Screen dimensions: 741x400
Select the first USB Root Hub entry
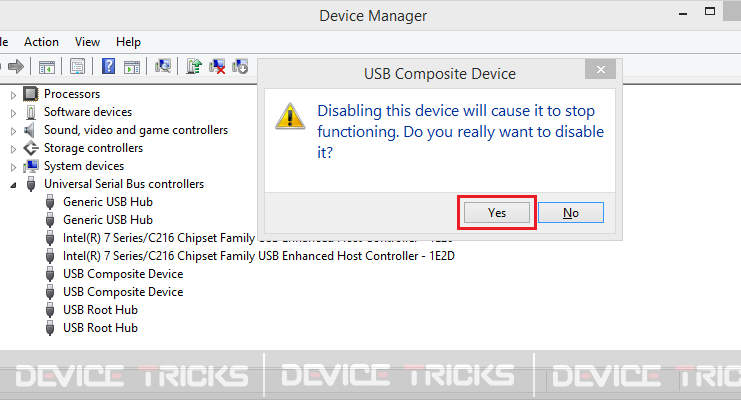100,310
